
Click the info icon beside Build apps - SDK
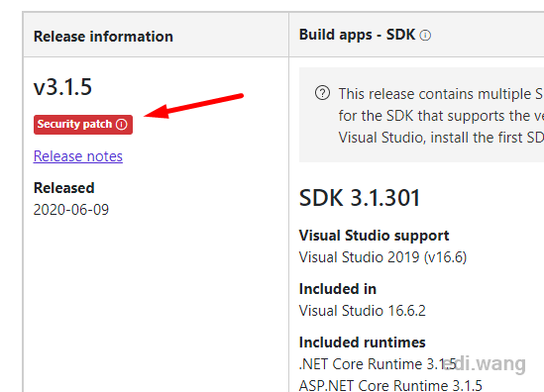425,36
